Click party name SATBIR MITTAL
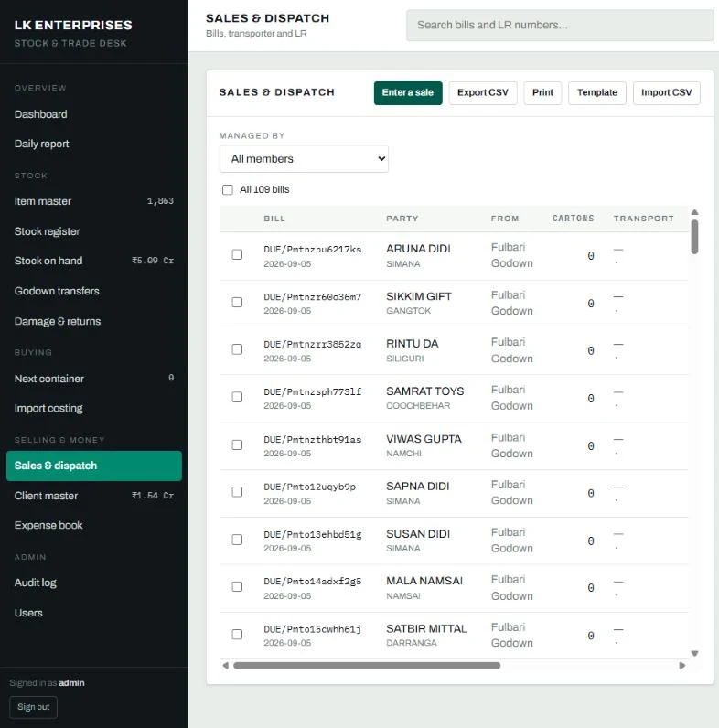Viewport: 719px width, 728px height. tap(426, 628)
